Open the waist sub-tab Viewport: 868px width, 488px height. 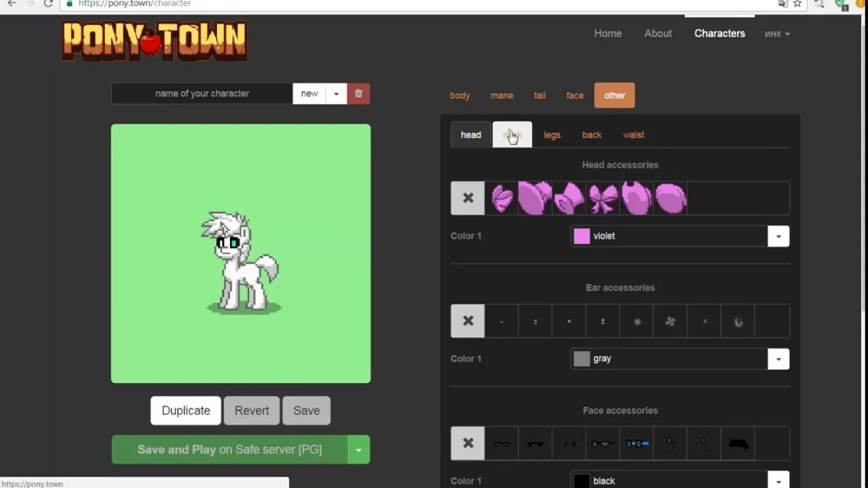pos(633,135)
